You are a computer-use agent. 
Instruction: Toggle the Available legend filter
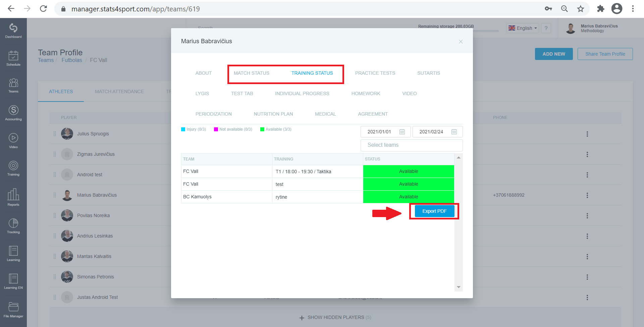(x=276, y=129)
